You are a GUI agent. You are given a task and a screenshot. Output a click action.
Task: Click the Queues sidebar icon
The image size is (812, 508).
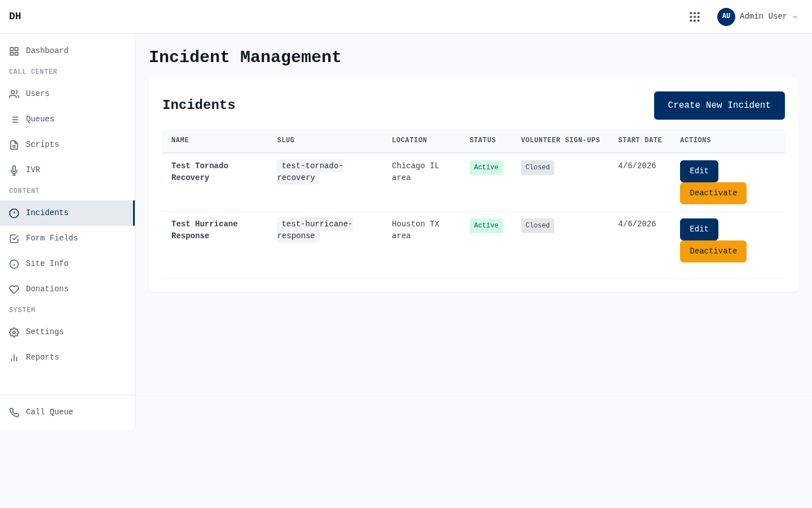(x=14, y=119)
